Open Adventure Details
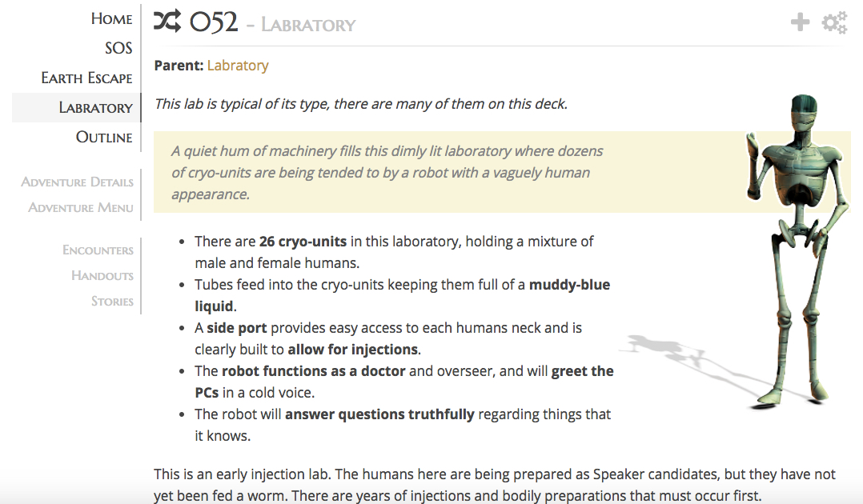Image resolution: width=863 pixels, height=504 pixels. click(77, 182)
